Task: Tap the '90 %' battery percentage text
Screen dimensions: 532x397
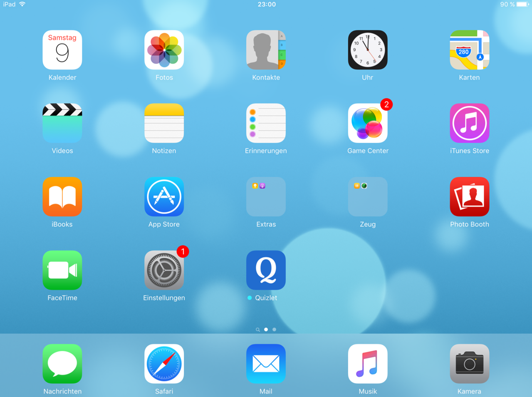Action: 507,4
